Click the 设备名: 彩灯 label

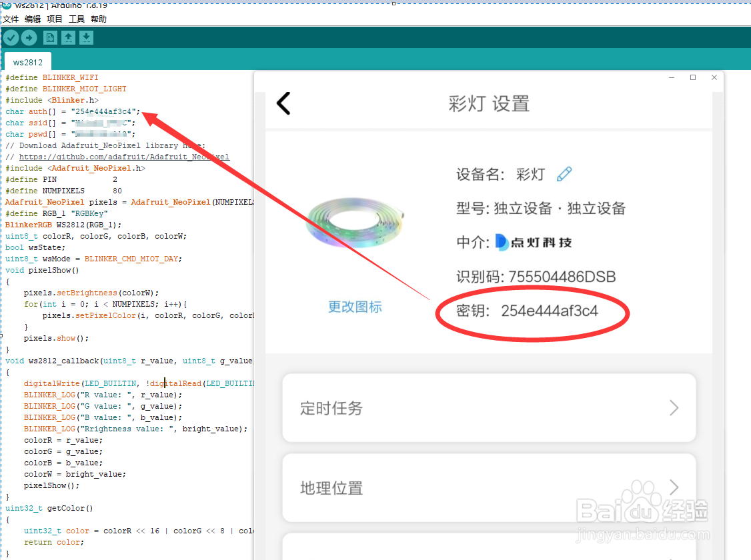tap(500, 174)
